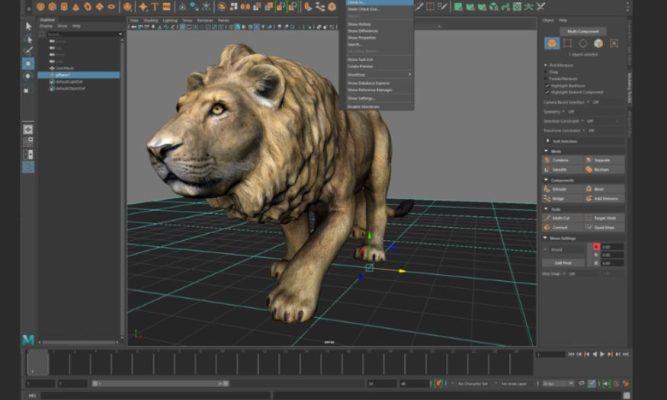Toggle Highlight Backfaces checkbox
Image resolution: width=667 pixels, height=400 pixels.
pyautogui.click(x=545, y=85)
